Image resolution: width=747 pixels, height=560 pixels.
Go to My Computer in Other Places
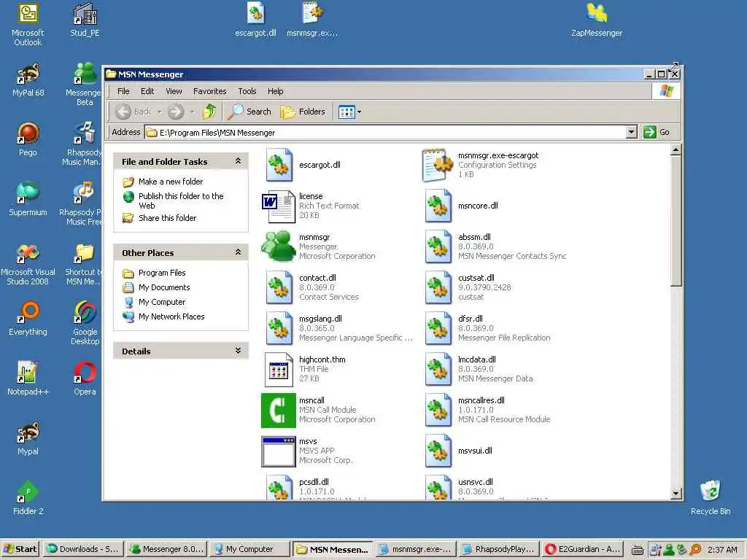pos(162,302)
